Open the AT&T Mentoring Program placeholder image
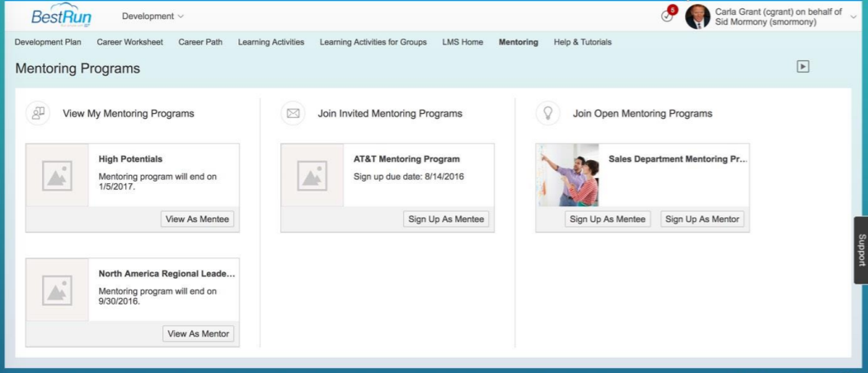Viewport: 868px width, 373px height. [x=312, y=175]
